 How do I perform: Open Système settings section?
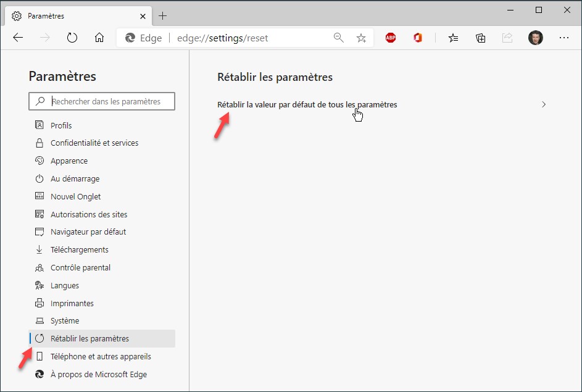click(102, 320)
